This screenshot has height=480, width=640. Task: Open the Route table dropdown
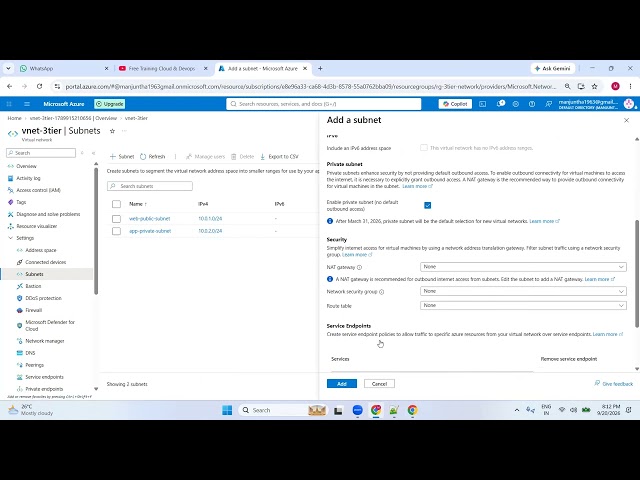coord(523,305)
